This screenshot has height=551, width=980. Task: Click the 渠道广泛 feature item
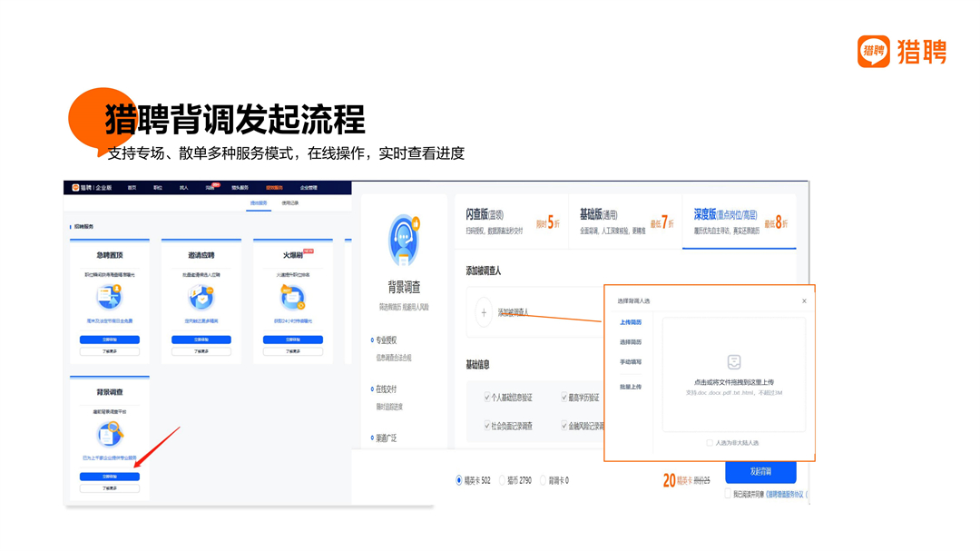point(384,438)
